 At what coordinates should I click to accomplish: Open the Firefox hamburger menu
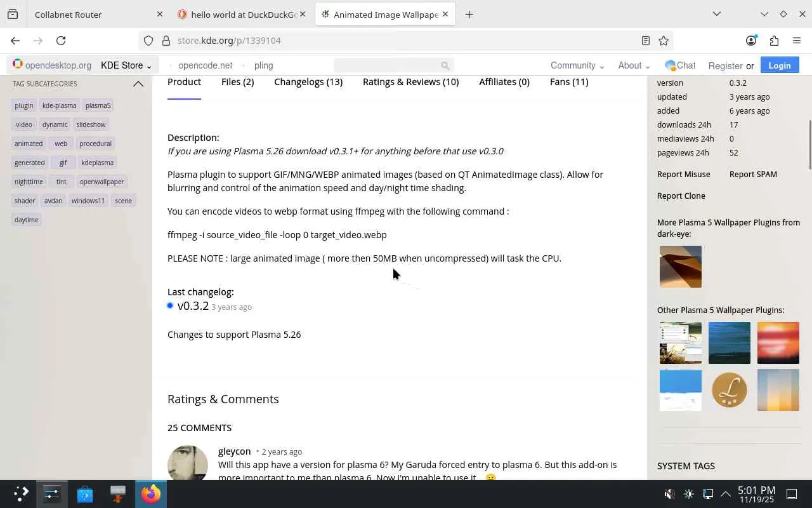[x=797, y=41]
